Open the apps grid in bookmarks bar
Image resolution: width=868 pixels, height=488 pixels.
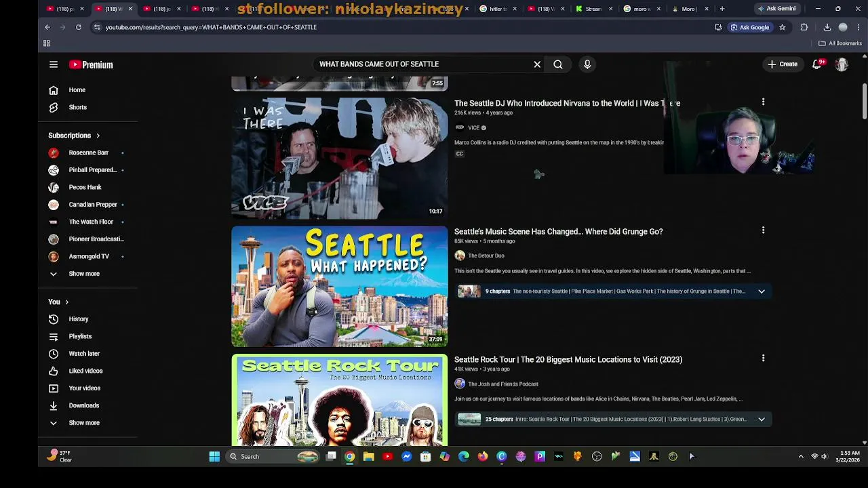(x=47, y=43)
